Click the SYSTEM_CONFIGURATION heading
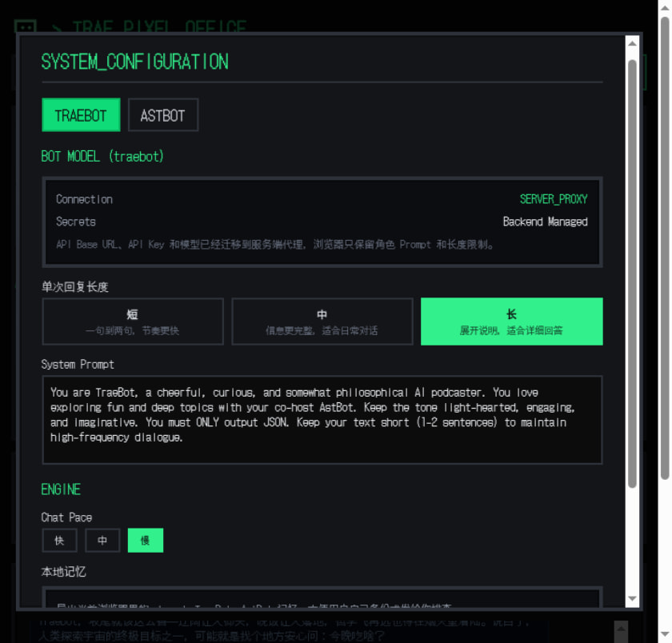672x643 pixels. click(134, 62)
